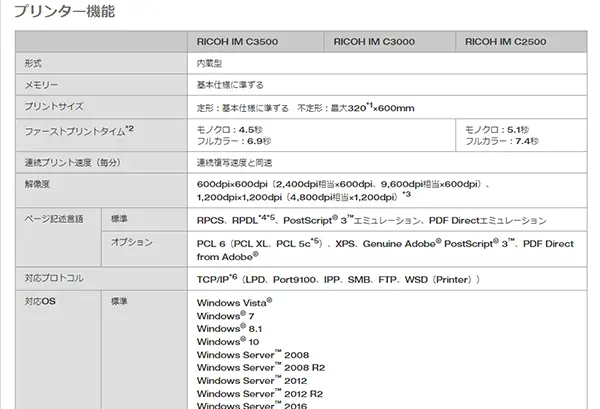Click 標準 in the ページ記述言語 row
The image size is (600, 409).
click(x=119, y=219)
